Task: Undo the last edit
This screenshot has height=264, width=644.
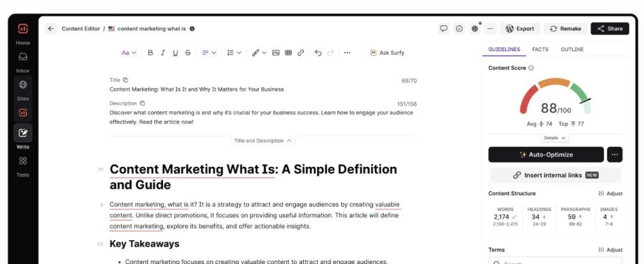Action: tap(318, 53)
